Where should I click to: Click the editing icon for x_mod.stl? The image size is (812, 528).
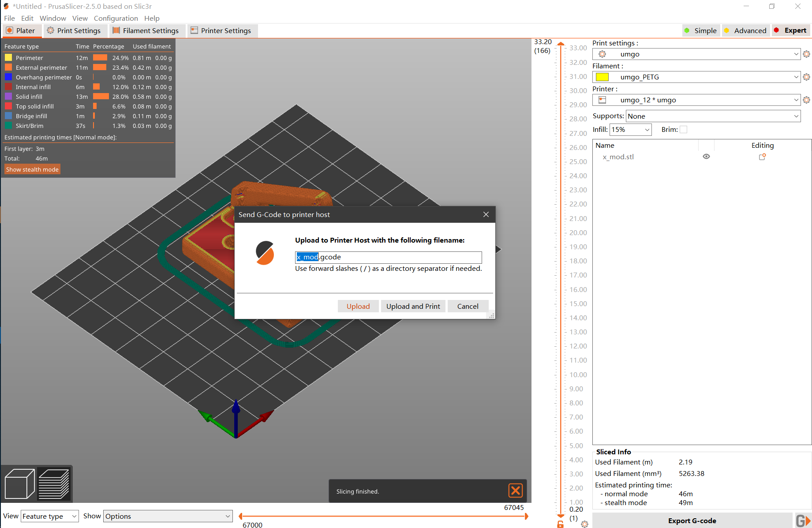[762, 156]
